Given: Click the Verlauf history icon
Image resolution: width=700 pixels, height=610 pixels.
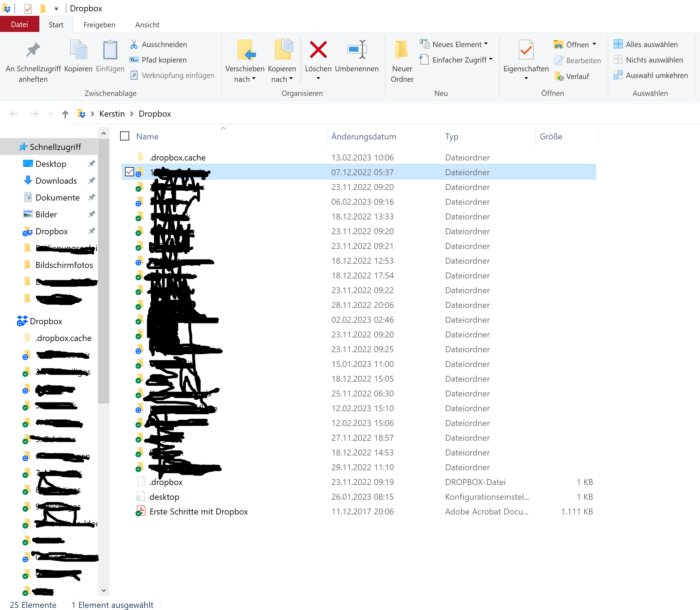Looking at the screenshot, I should (x=559, y=76).
